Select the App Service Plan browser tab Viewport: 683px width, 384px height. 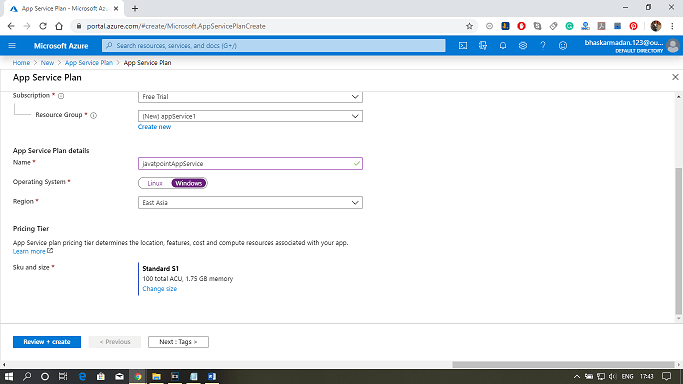pyautogui.click(x=64, y=8)
